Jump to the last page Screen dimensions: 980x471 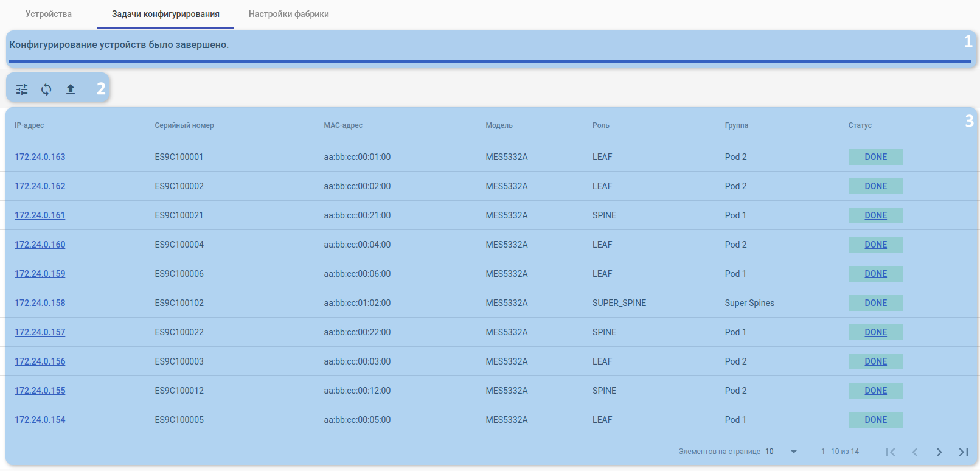[x=964, y=452]
